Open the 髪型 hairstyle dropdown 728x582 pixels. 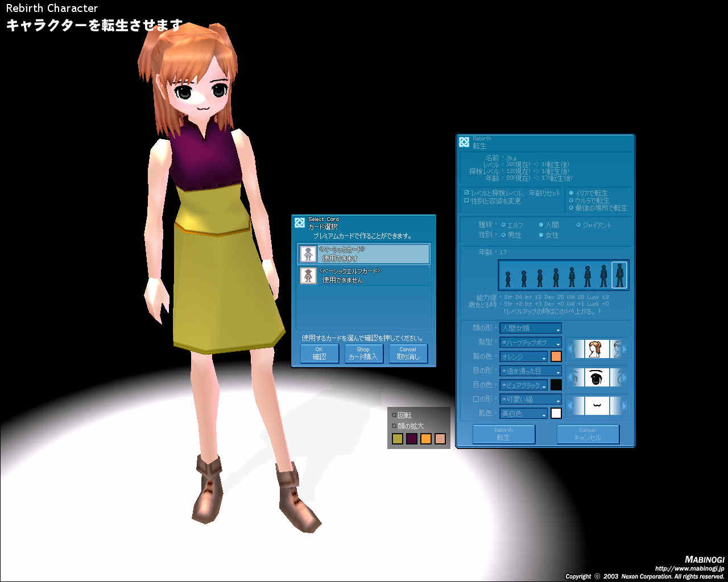pos(530,343)
